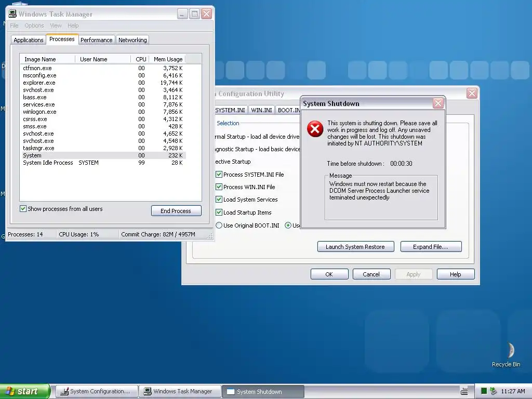532x399 pixels.
Task: Sort processes by Mem Usage column
Action: [x=167, y=59]
